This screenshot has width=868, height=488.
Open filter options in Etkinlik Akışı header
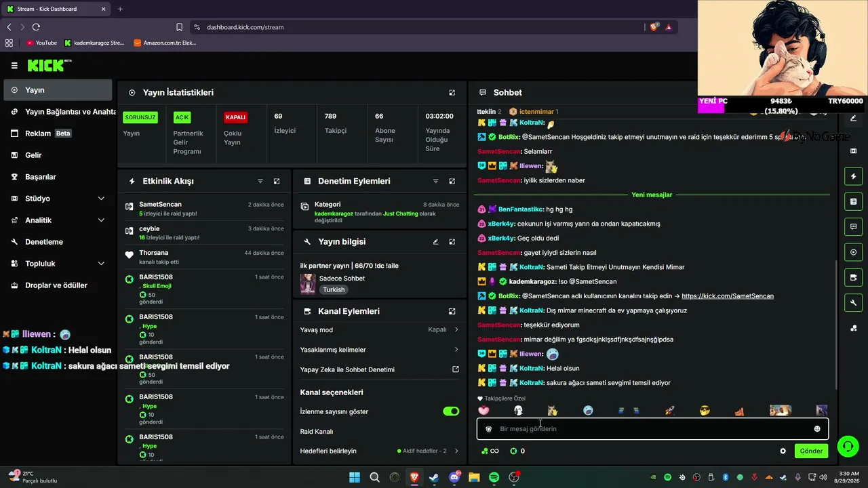pos(260,182)
